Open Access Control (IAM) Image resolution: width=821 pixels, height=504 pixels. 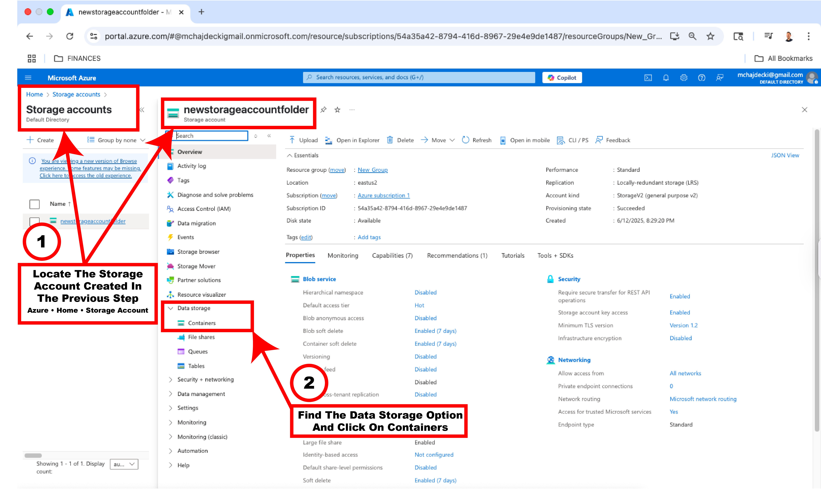(204, 209)
